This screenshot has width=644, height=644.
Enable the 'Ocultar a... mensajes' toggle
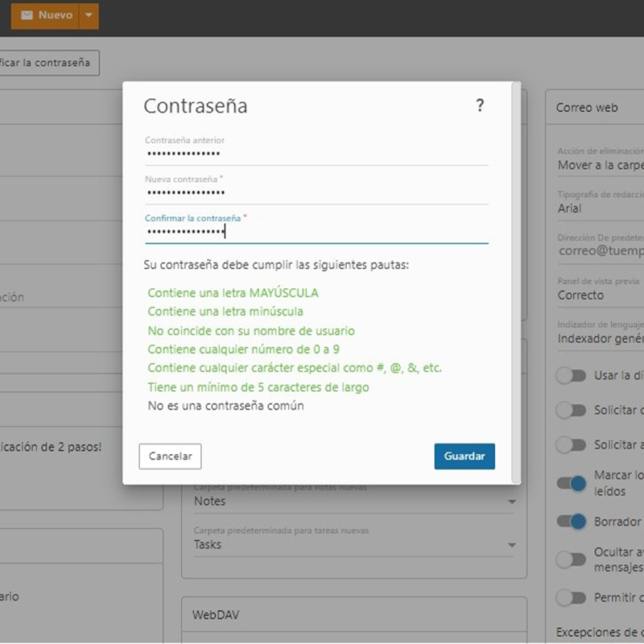coord(571,559)
